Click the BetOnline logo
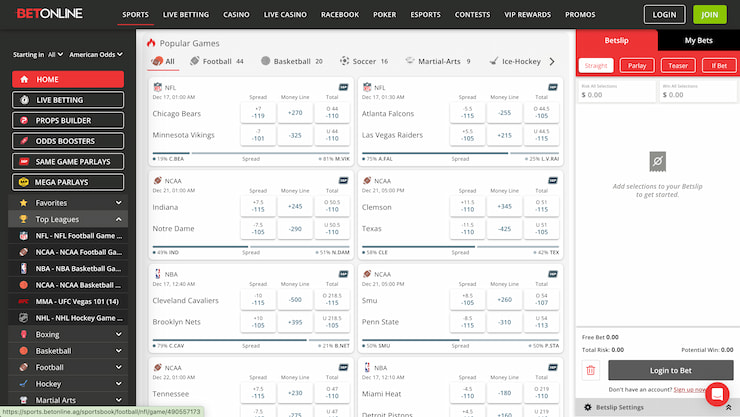Image resolution: width=740 pixels, height=417 pixels. [48, 14]
